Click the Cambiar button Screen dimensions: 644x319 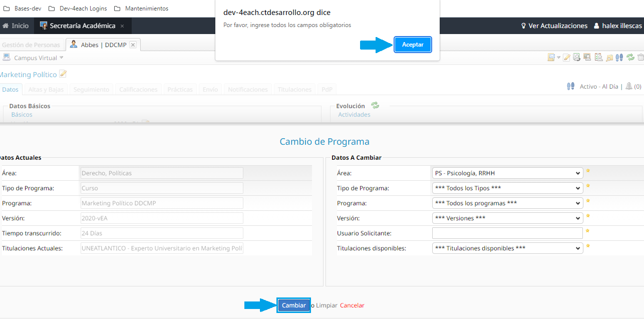tap(294, 305)
